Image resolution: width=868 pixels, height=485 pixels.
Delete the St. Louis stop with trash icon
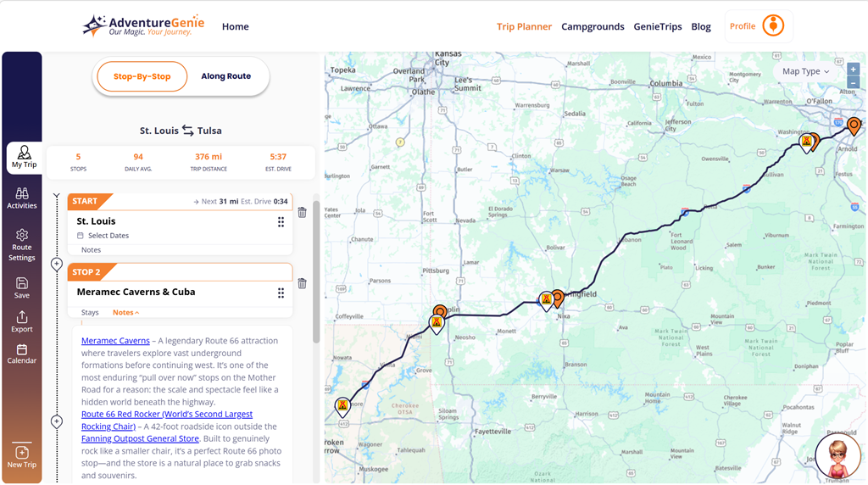(302, 212)
